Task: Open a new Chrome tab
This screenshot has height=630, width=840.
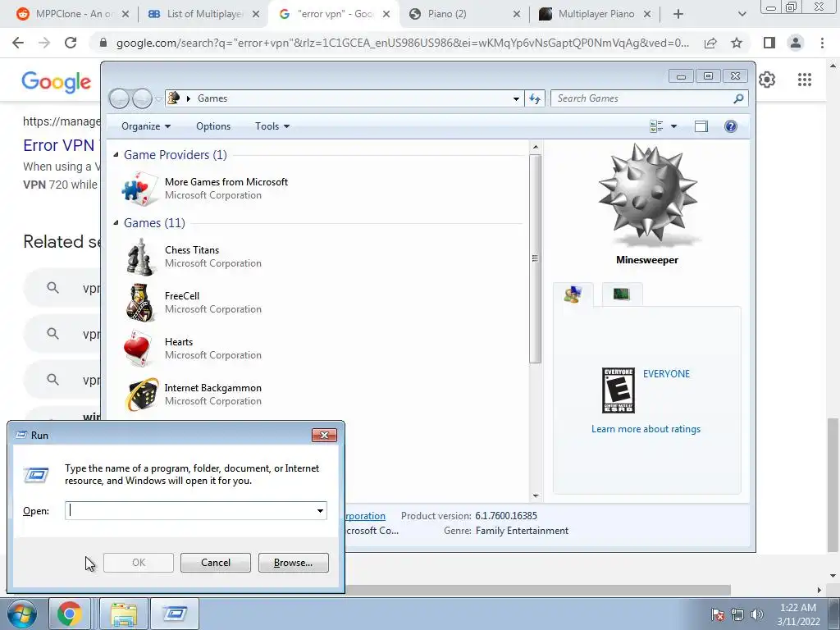Action: (x=678, y=15)
